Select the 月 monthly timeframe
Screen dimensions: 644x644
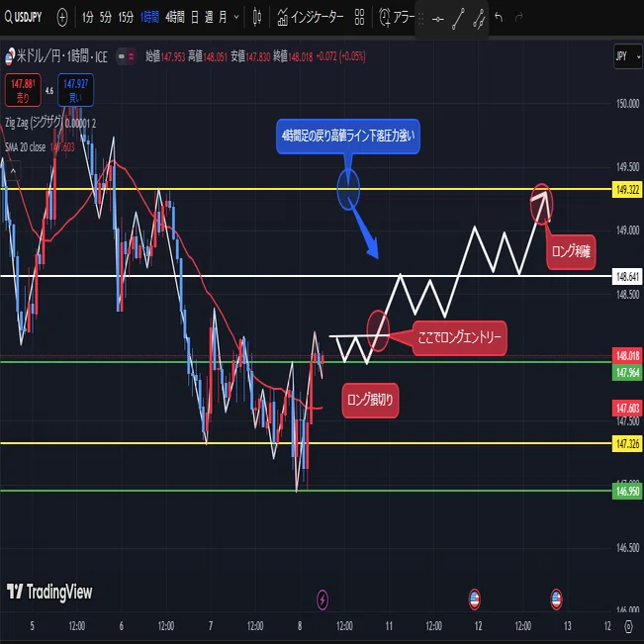[x=223, y=17]
